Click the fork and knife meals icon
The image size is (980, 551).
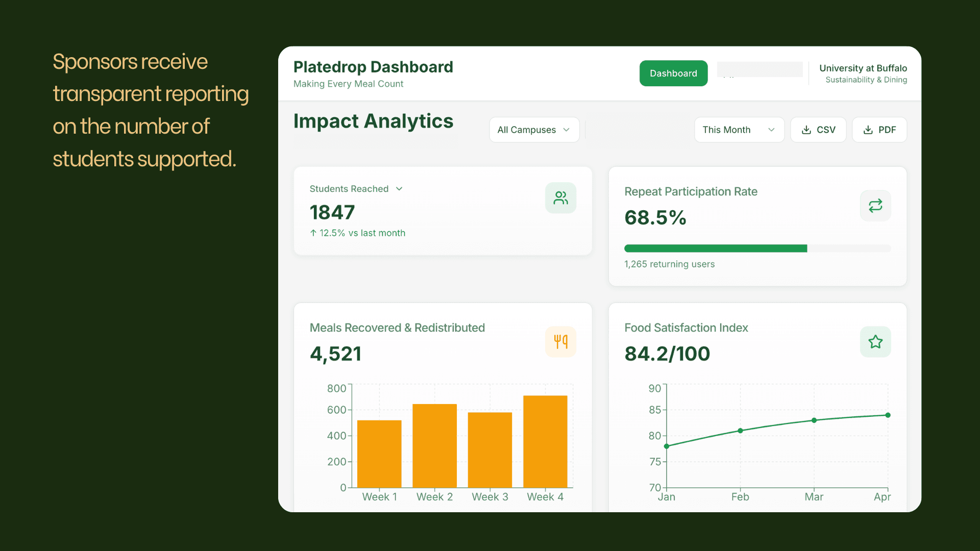(x=560, y=341)
